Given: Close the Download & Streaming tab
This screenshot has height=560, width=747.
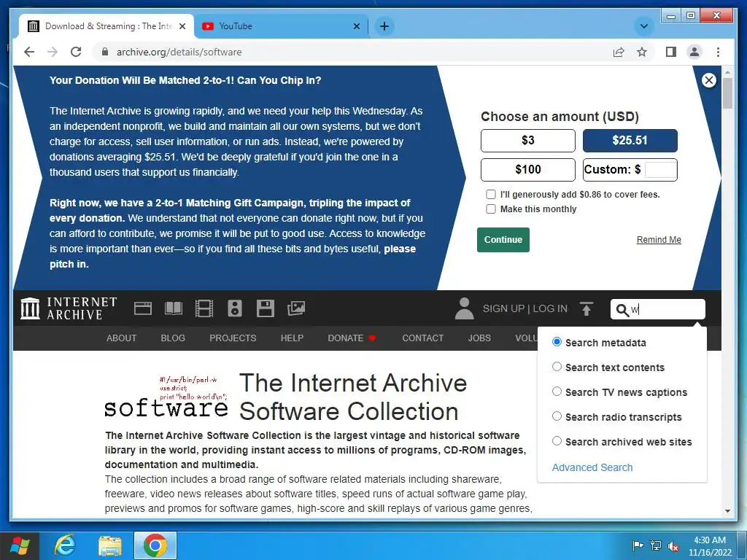Looking at the screenshot, I should tap(182, 26).
